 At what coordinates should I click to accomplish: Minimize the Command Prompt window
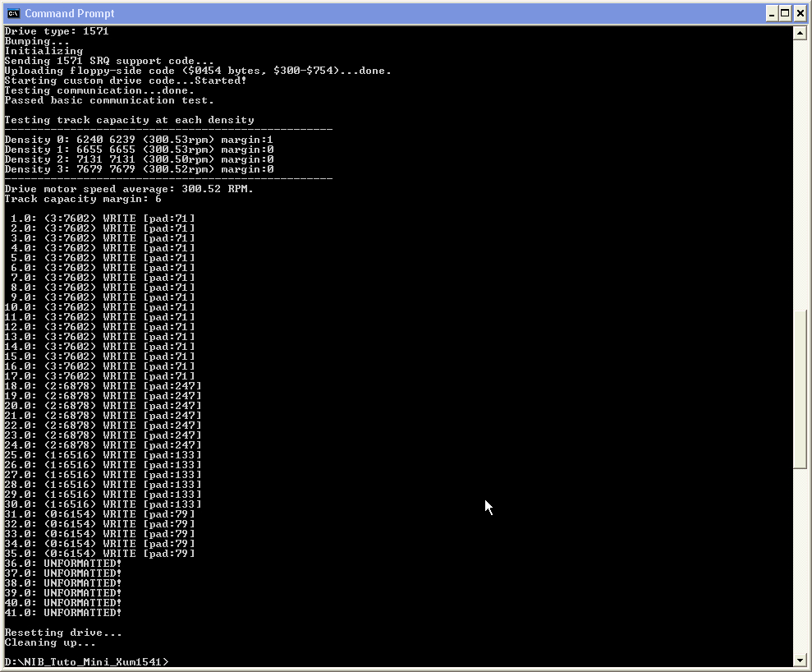pos(772,13)
